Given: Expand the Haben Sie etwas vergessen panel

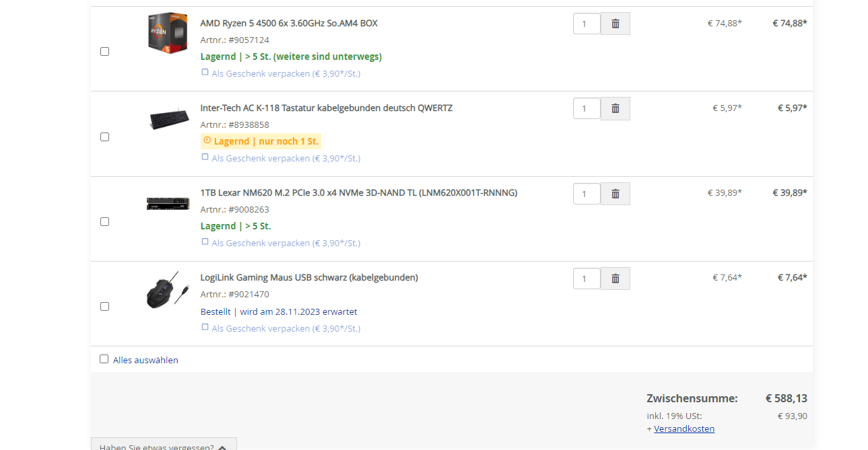Looking at the screenshot, I should click(164, 444).
